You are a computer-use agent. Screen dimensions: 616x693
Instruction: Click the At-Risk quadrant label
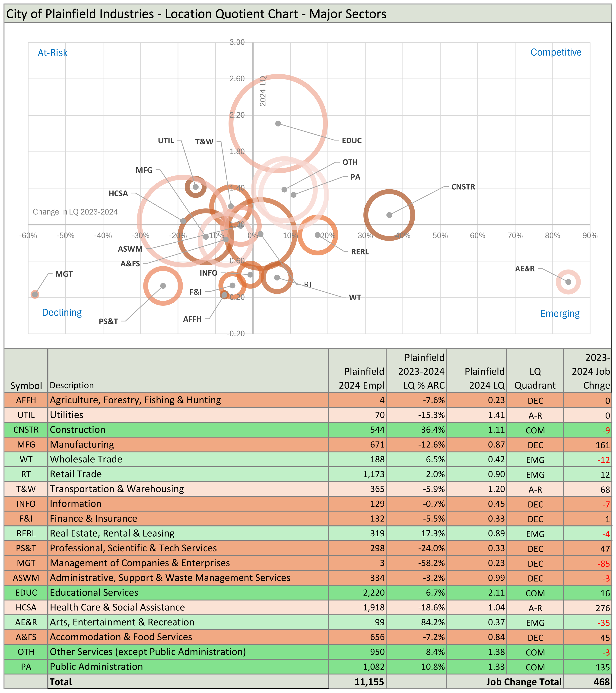[53, 53]
